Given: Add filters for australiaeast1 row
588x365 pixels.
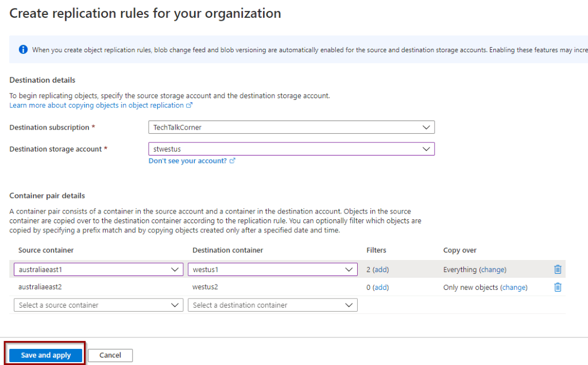Looking at the screenshot, I should [381, 269].
